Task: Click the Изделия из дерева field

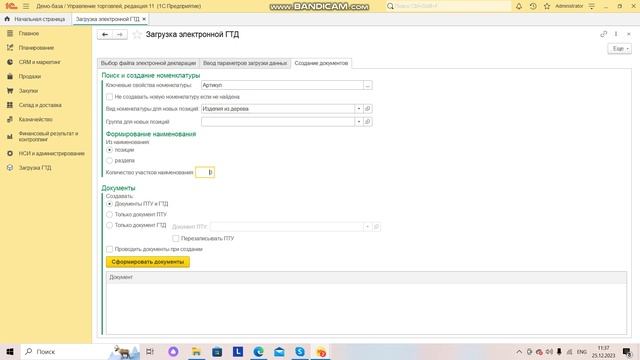Action: pos(278,109)
